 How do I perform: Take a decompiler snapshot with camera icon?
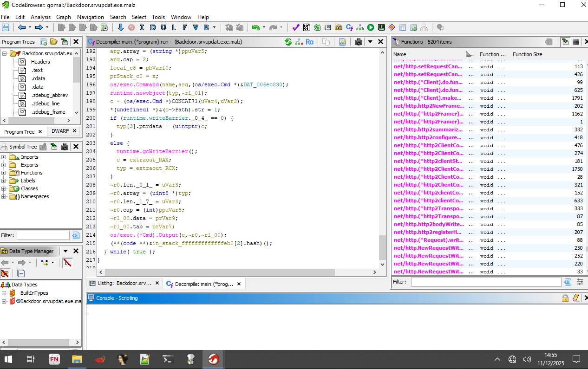pyautogui.click(x=358, y=42)
